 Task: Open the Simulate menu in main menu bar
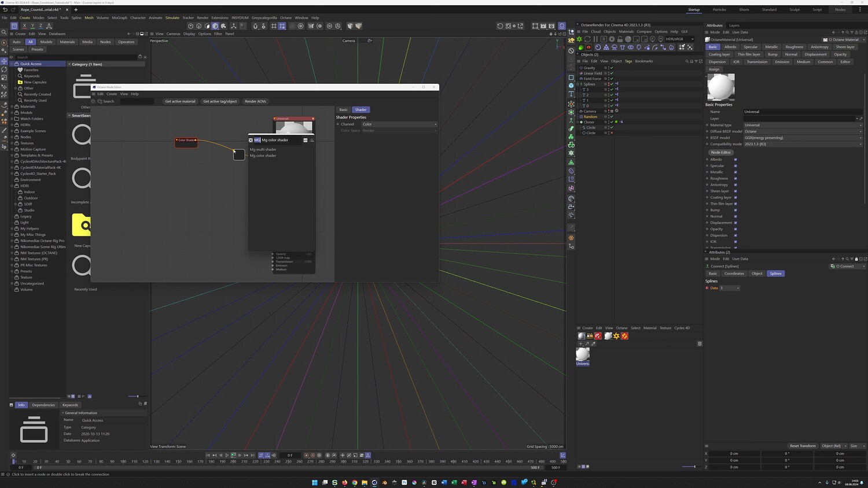[x=172, y=18]
